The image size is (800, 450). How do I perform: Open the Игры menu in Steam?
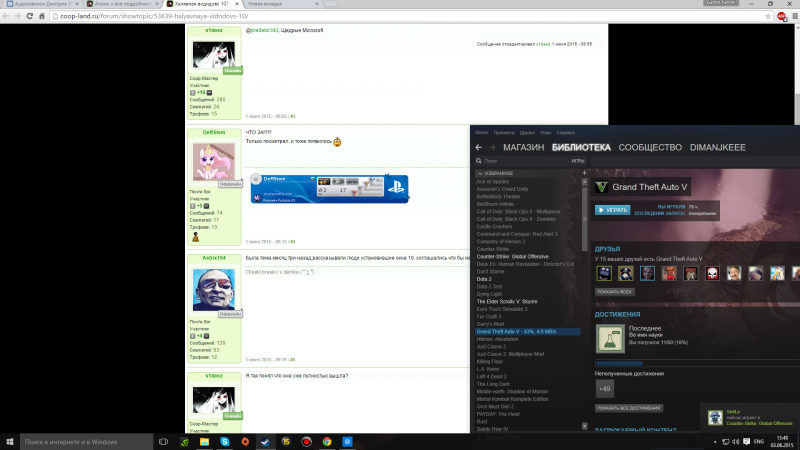tap(545, 133)
